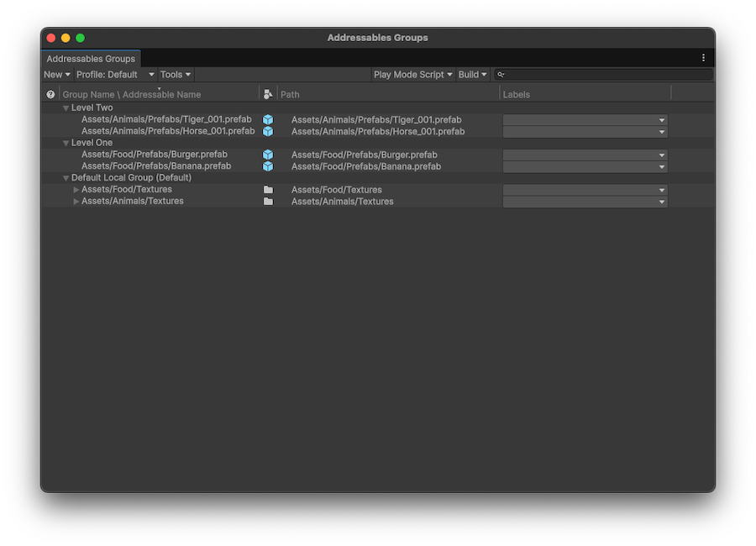Click the help question-mark icon in the header
756x546 pixels.
click(50, 94)
